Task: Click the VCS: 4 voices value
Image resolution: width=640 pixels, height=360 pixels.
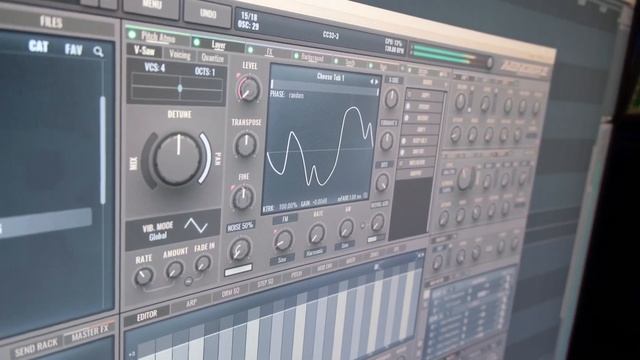Action: tap(154, 67)
